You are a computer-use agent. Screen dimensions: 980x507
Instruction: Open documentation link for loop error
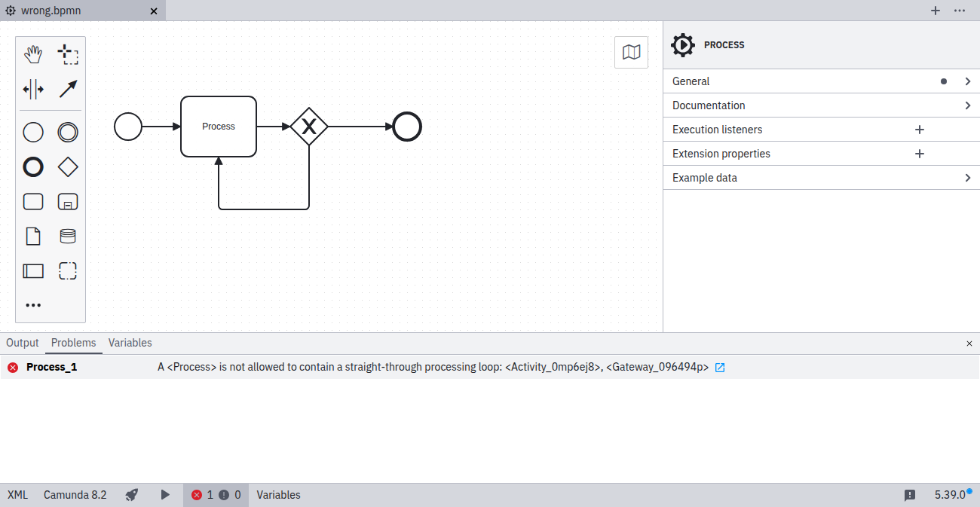(720, 368)
